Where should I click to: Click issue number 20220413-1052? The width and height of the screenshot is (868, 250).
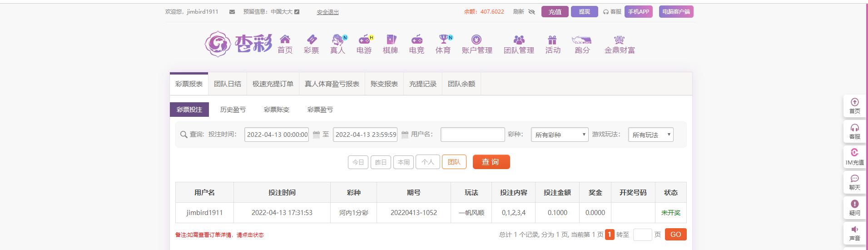413,213
